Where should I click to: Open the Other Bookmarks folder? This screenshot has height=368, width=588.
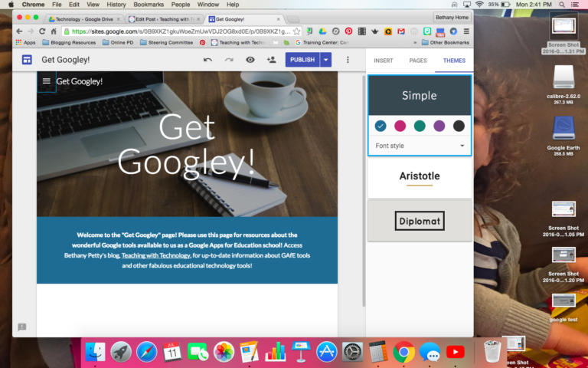click(x=446, y=42)
